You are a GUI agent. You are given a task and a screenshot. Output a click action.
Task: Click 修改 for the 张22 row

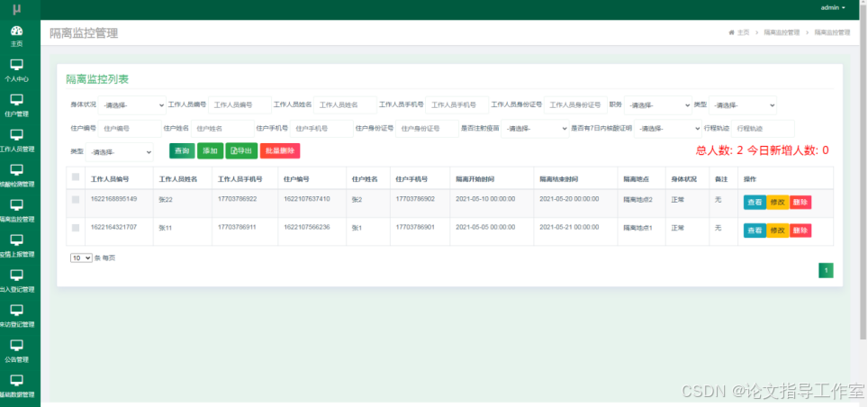[778, 203]
